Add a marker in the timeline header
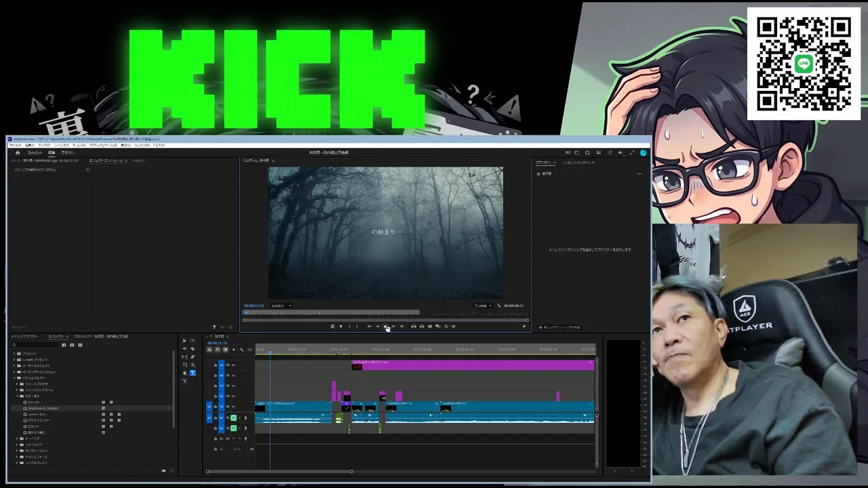 coord(233,350)
